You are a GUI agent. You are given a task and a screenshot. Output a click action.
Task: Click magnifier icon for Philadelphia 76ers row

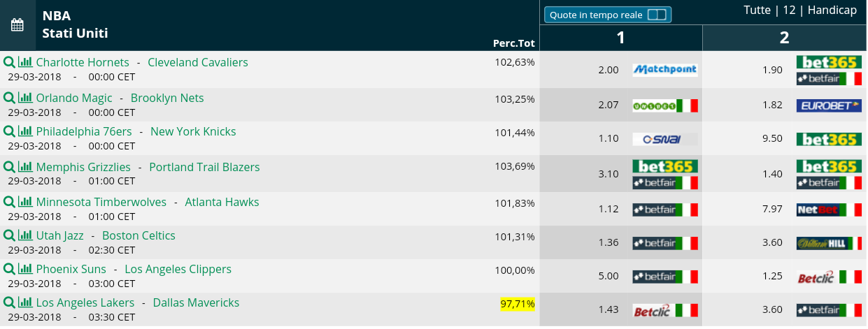pyautogui.click(x=9, y=131)
